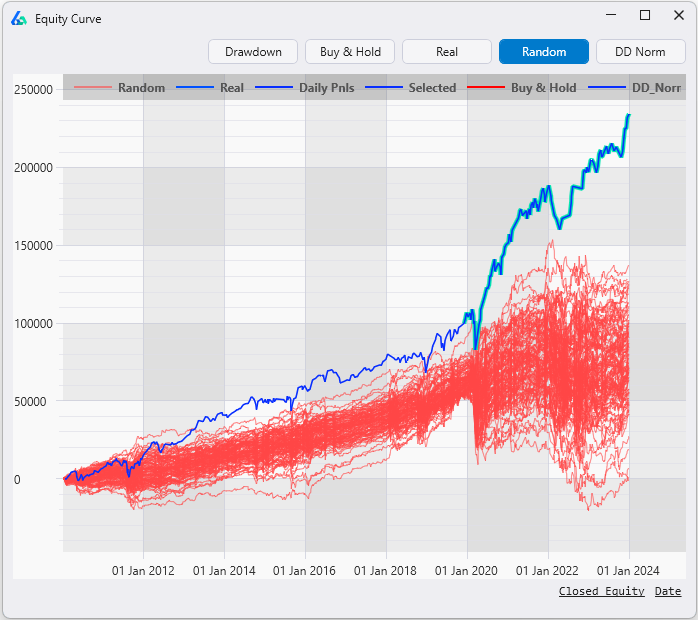Click the DD_Norm legend entry

point(655,88)
